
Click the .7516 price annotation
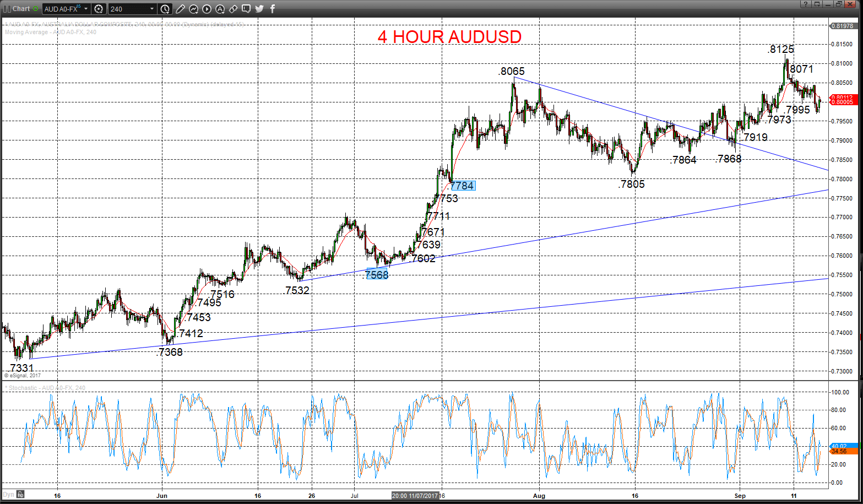pyautogui.click(x=221, y=294)
